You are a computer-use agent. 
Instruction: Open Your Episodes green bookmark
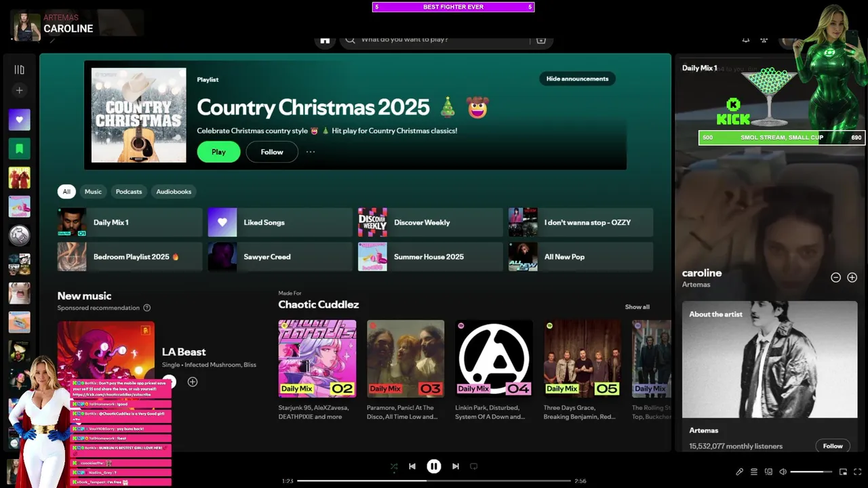19,148
